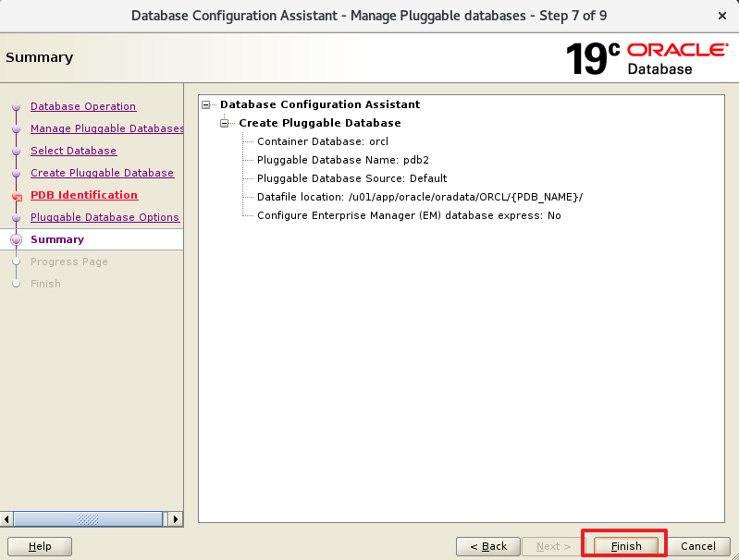Select 'Create Pluggable Database' tree label
The image size is (739, 560).
[x=319, y=123]
